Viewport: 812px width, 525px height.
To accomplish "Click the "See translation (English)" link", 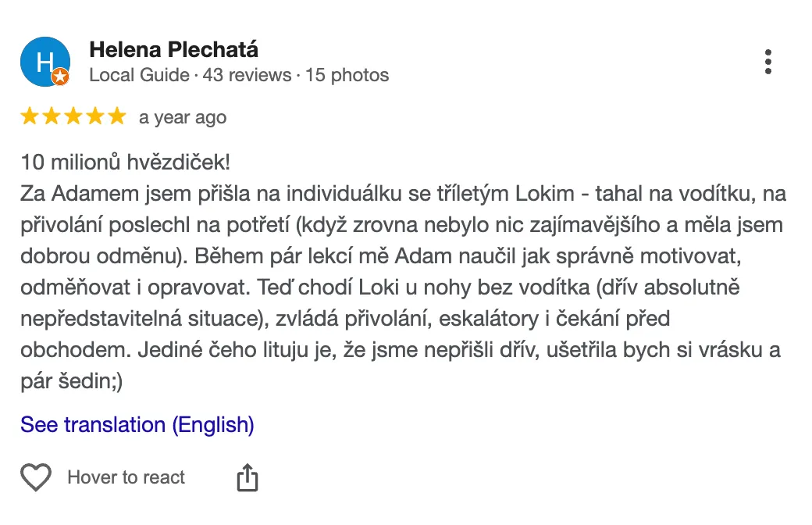I will (137, 425).
